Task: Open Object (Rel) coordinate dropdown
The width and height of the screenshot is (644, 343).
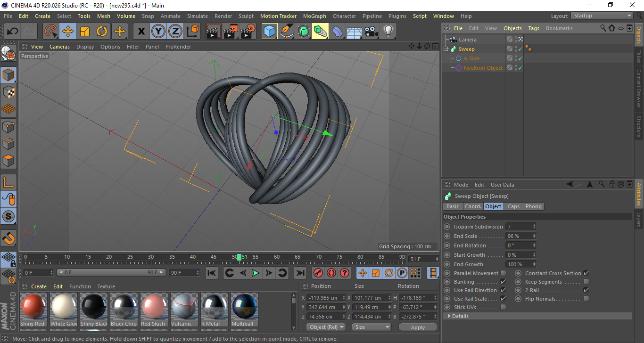Action: click(326, 327)
